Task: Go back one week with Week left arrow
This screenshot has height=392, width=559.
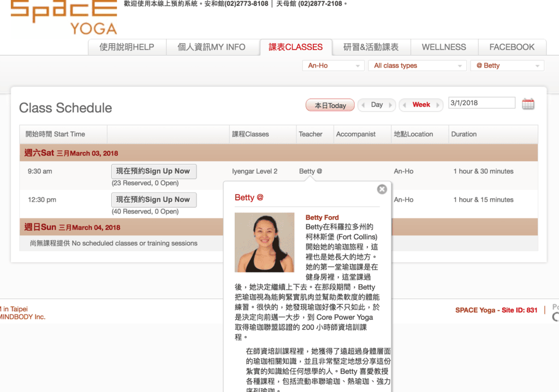Action: pyautogui.click(x=404, y=105)
